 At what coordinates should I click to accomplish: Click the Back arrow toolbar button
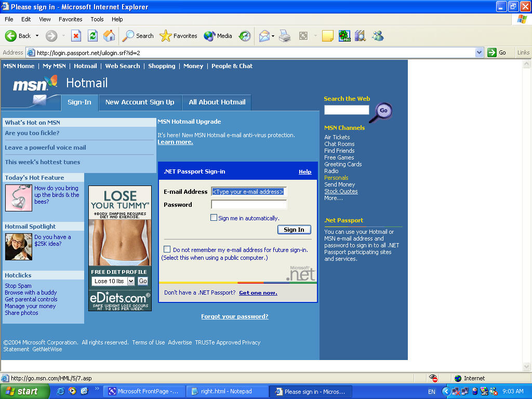click(x=18, y=36)
